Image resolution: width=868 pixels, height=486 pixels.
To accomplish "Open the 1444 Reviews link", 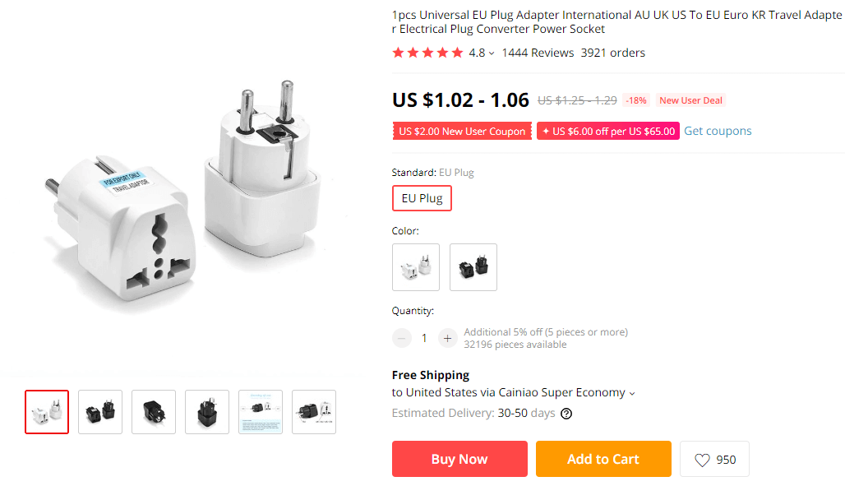I will [x=538, y=53].
